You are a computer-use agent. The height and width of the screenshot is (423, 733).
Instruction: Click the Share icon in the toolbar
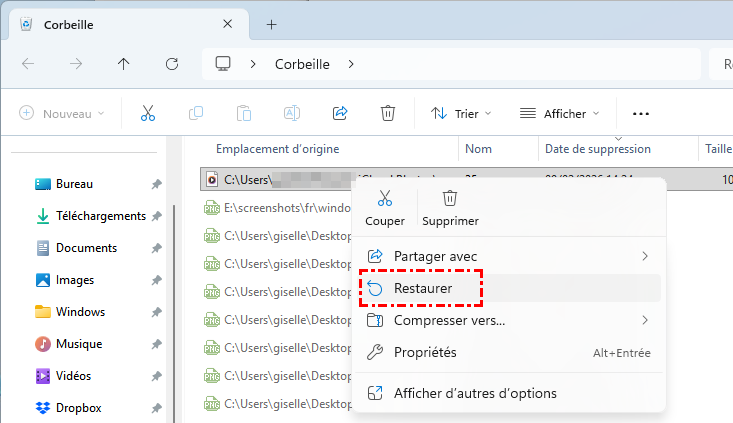click(339, 113)
